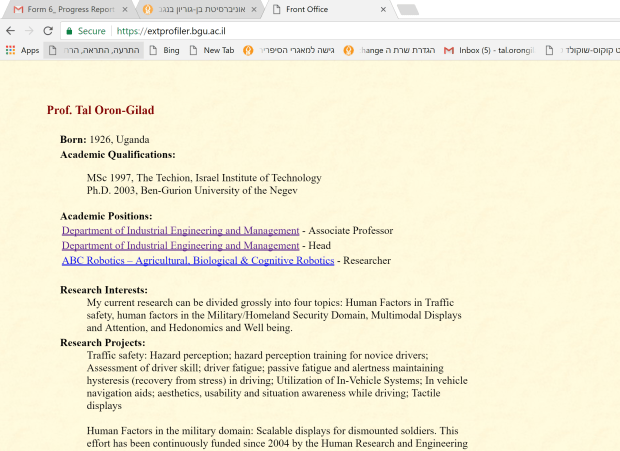The height and width of the screenshot is (451, 620).
Task: Open ABC Robotics researcher link
Action: [x=197, y=260]
